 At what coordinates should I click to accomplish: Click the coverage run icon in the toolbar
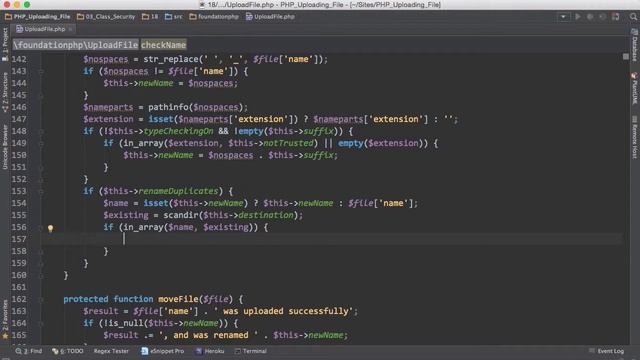(x=602, y=17)
